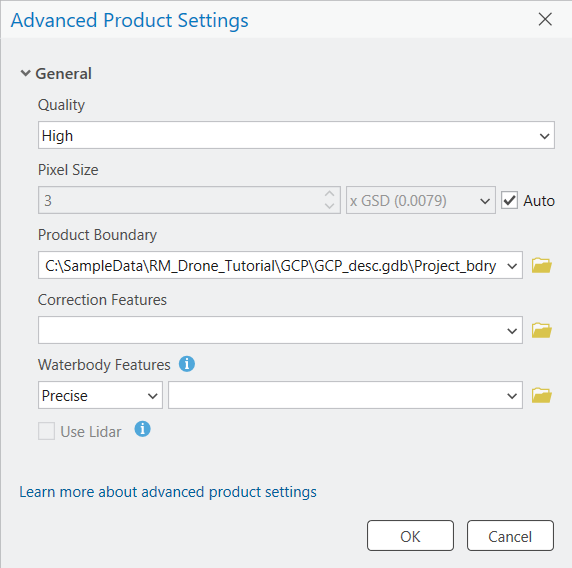Uncheck the Auto pixel size checkbox
Viewport: 572px width, 568px height.
[x=509, y=200]
